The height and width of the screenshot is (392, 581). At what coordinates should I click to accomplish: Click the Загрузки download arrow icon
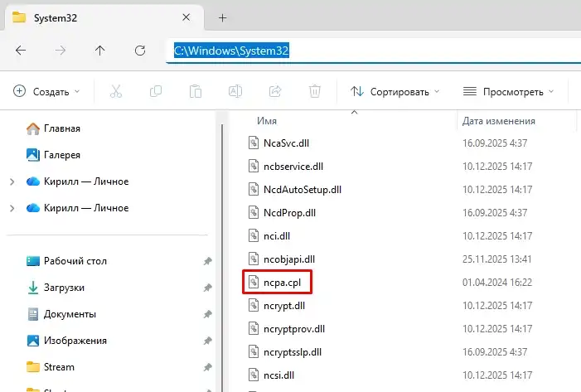(x=33, y=288)
